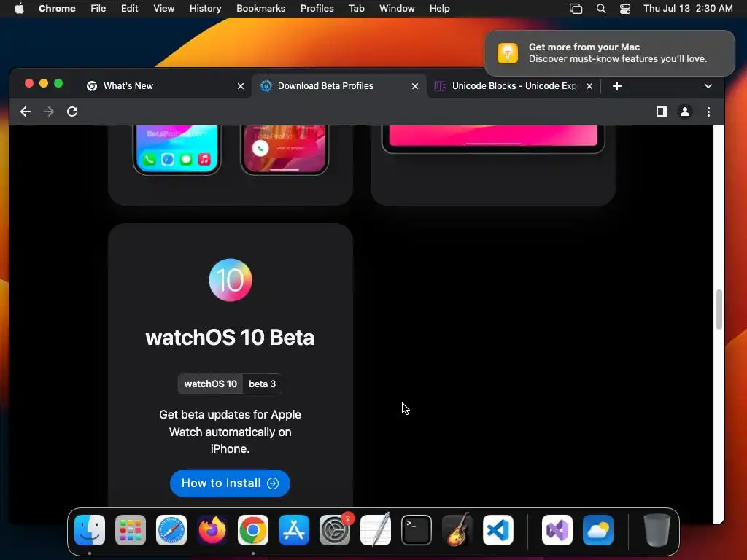Click the beta 3 badge
This screenshot has height=560, width=747.
point(262,384)
